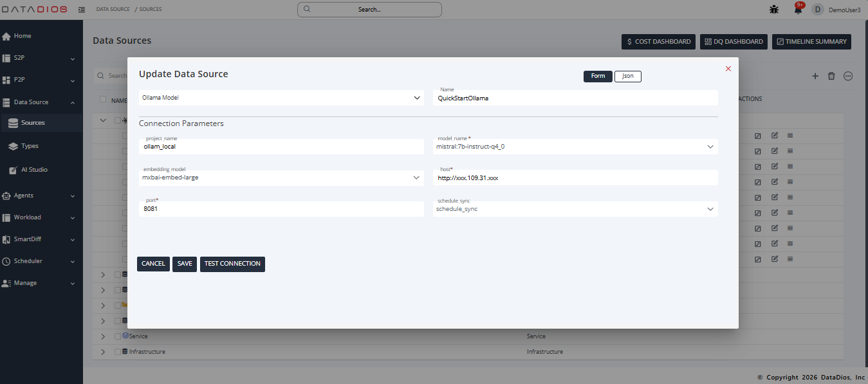Click the Test Connection button
Viewport: 868px width, 384px height.
click(232, 264)
